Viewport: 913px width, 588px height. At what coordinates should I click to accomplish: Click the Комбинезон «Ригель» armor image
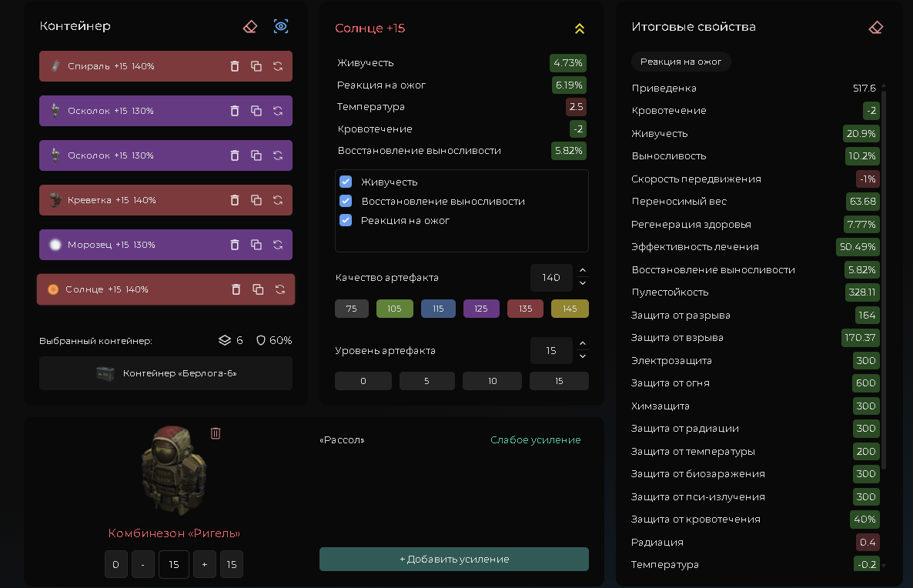click(x=174, y=469)
